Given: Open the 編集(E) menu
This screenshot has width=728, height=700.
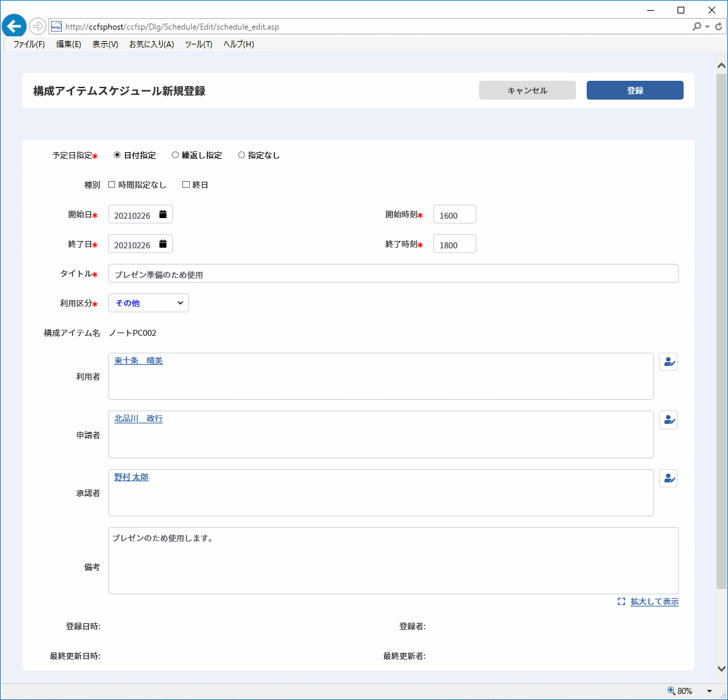Looking at the screenshot, I should coord(68,44).
